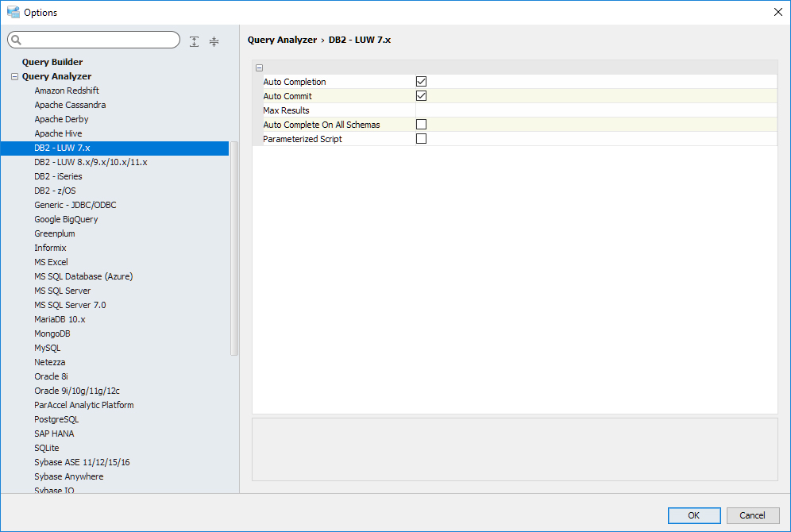The height and width of the screenshot is (532, 791).
Task: Select Query Builder in the tree
Action: pos(52,62)
